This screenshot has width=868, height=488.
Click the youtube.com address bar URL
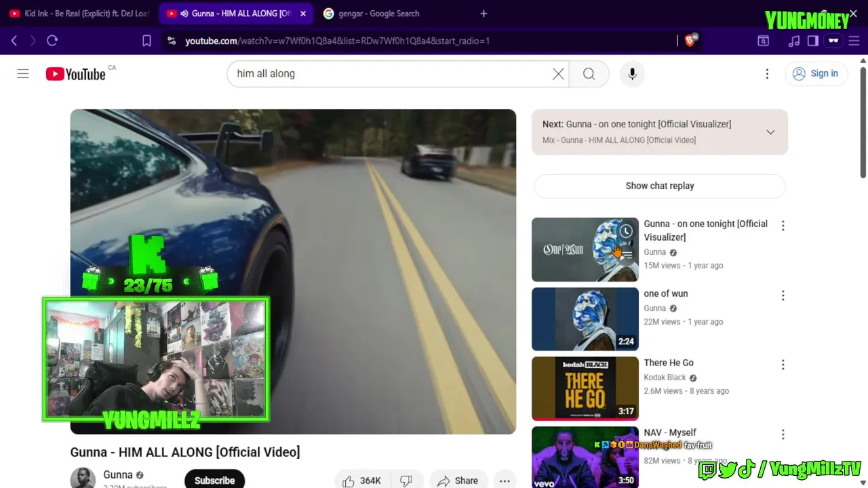pyautogui.click(x=338, y=41)
